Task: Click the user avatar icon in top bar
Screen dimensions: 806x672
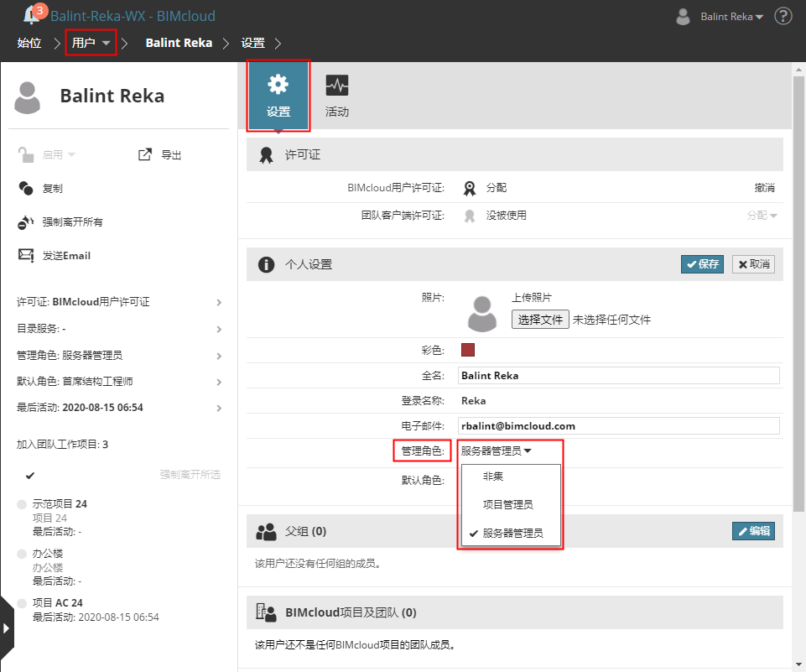Action: [x=683, y=17]
